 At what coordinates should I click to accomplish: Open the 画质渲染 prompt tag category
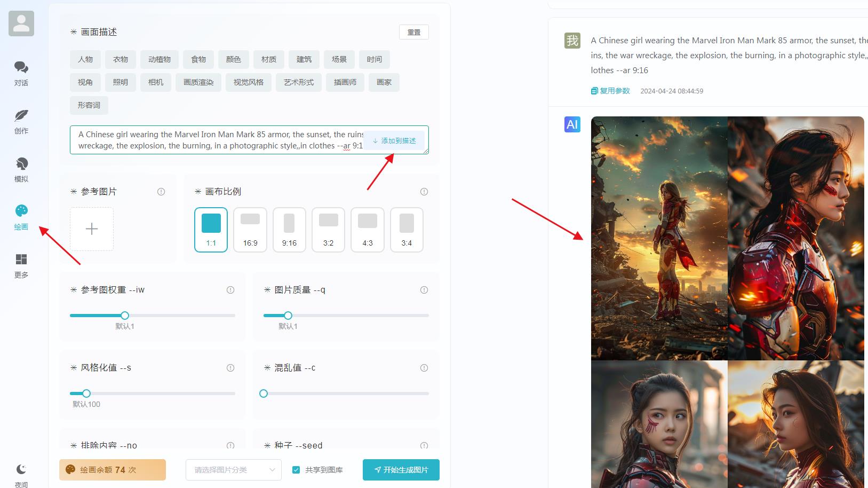click(198, 82)
